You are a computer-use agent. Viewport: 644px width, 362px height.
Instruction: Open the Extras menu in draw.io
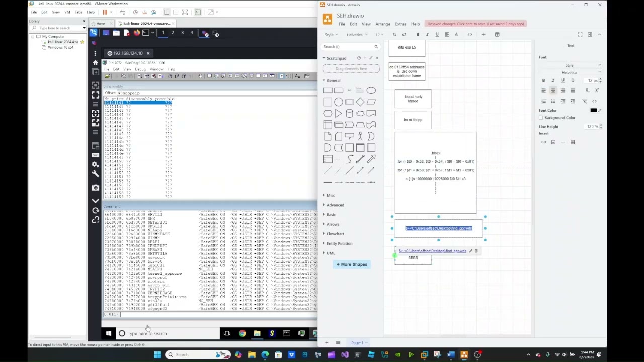[400, 24]
